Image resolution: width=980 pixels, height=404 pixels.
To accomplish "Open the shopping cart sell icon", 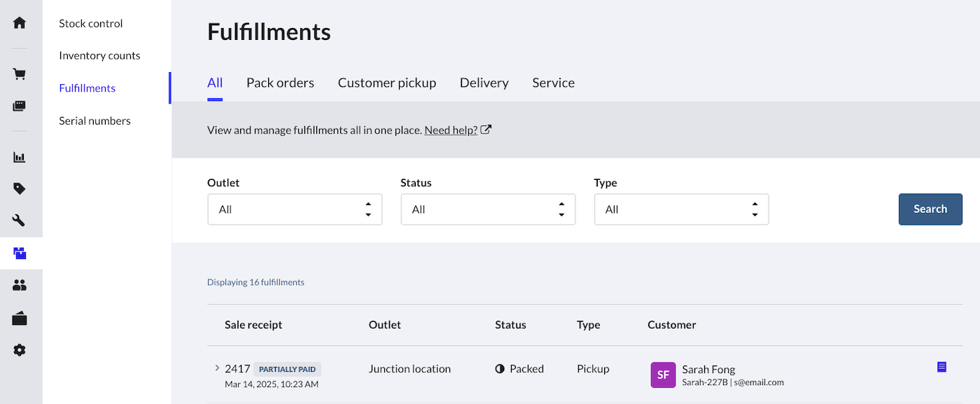I will pos(20,74).
